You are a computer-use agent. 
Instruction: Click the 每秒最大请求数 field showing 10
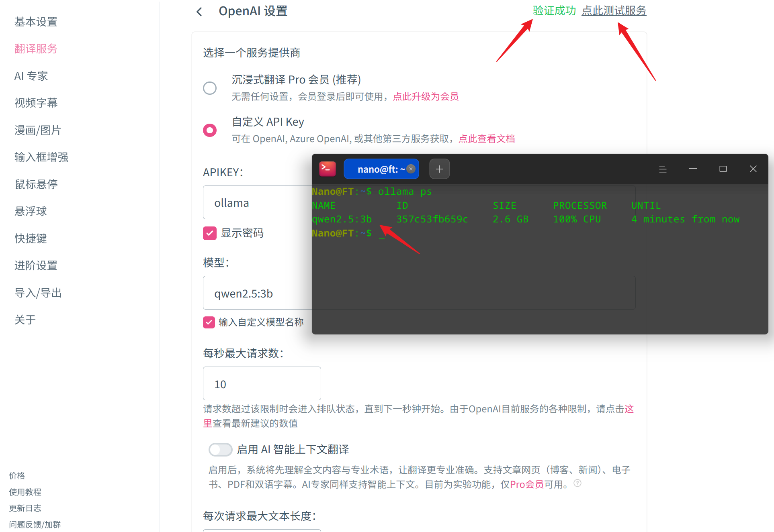click(x=262, y=383)
